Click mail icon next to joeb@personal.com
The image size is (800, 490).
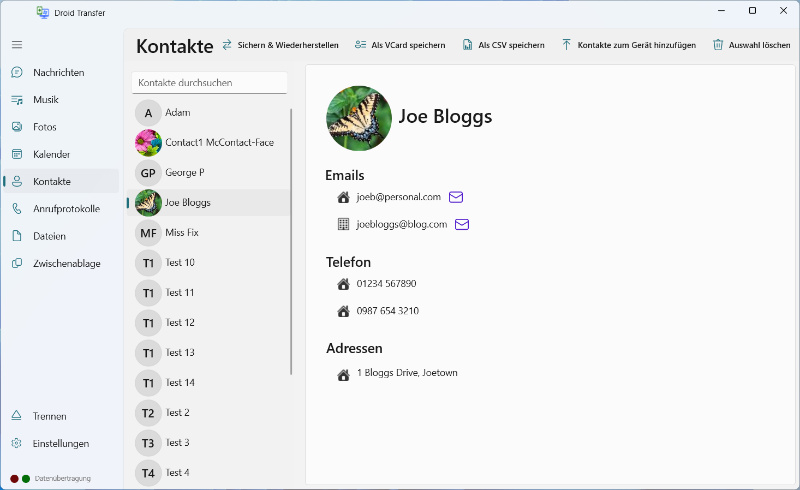[x=456, y=197]
